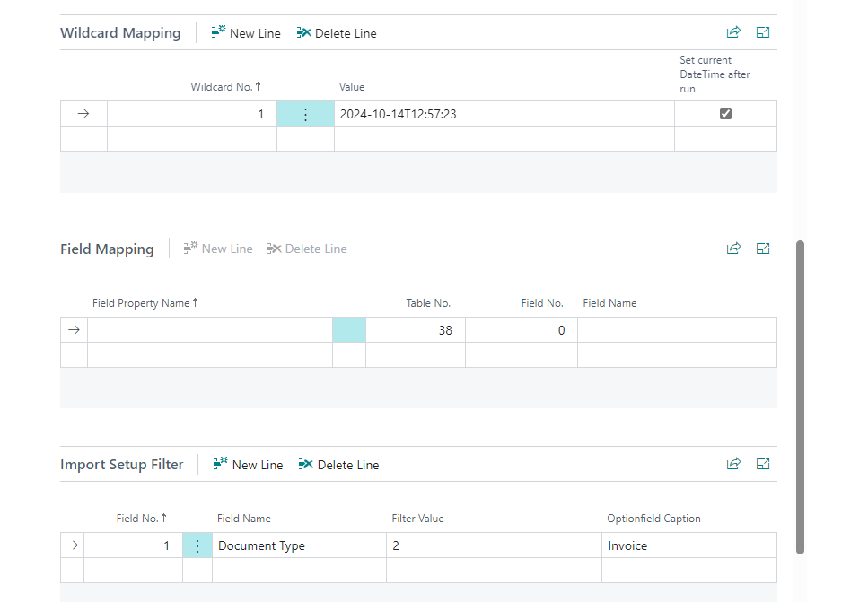
Task: Click Optionfield Caption cell Invoice
Action: click(689, 545)
